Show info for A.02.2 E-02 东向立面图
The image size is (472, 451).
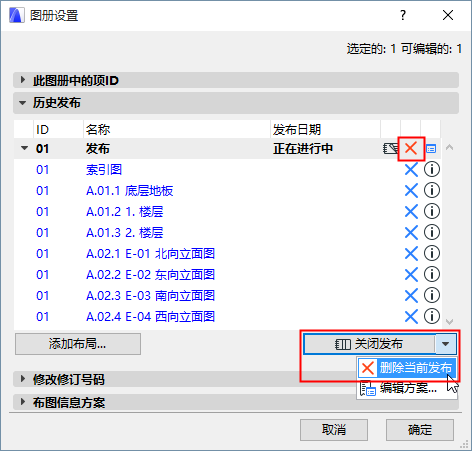[432, 274]
